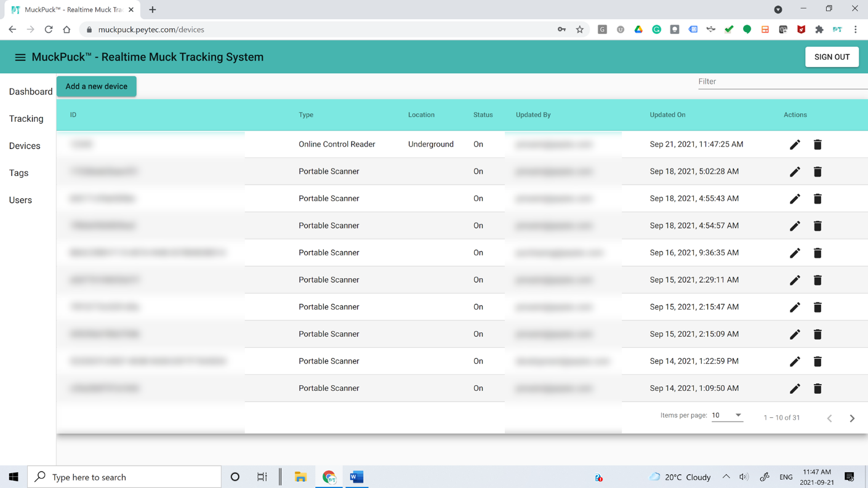Click Add a new device button
868x488 pixels.
point(97,86)
